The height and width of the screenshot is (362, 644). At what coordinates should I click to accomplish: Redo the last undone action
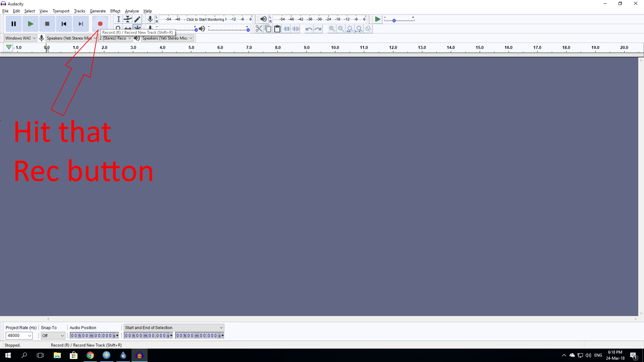point(318,29)
